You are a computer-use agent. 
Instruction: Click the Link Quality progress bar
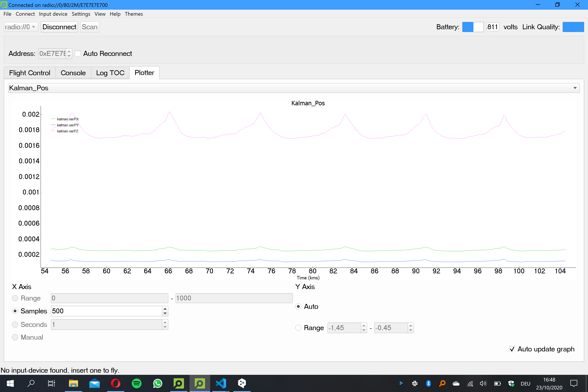pos(573,27)
